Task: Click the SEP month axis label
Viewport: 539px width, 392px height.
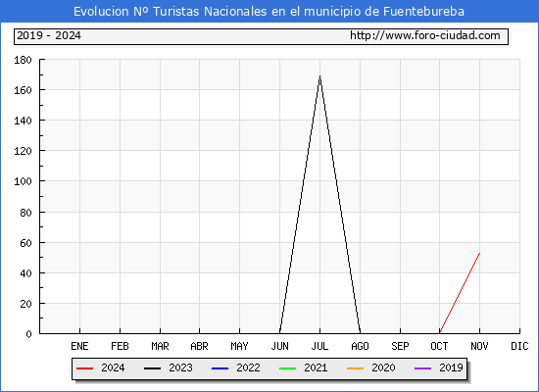Action: coord(400,346)
